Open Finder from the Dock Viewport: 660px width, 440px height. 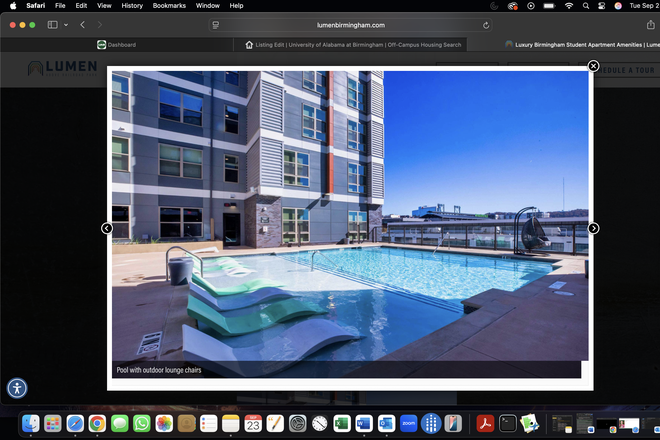pyautogui.click(x=30, y=424)
